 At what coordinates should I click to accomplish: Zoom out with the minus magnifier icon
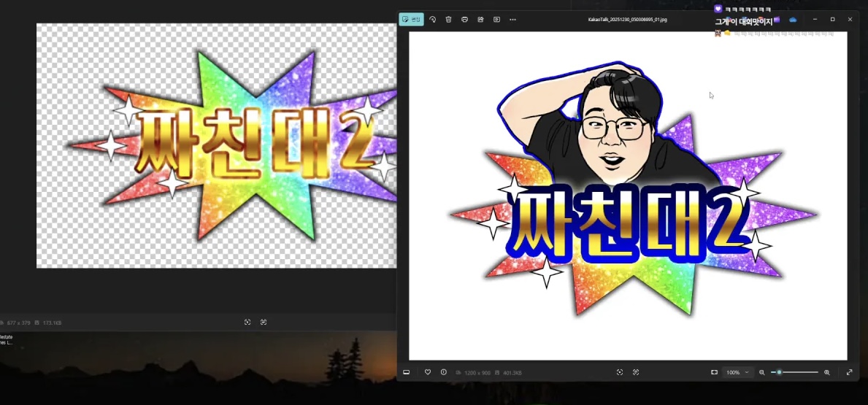click(x=762, y=372)
